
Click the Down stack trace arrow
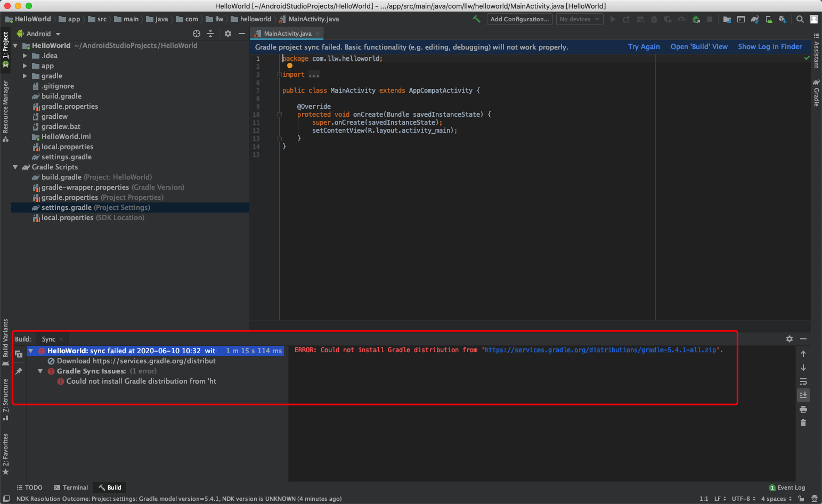pos(803,368)
